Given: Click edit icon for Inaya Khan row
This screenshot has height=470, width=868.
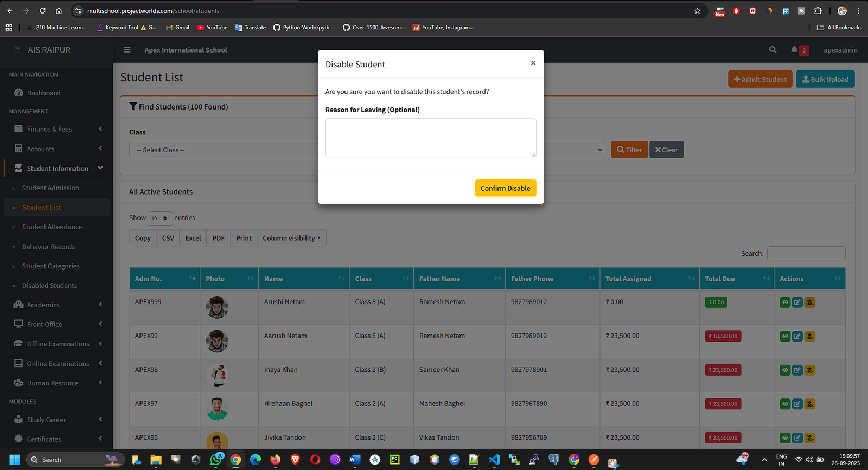Looking at the screenshot, I should coord(797,370).
